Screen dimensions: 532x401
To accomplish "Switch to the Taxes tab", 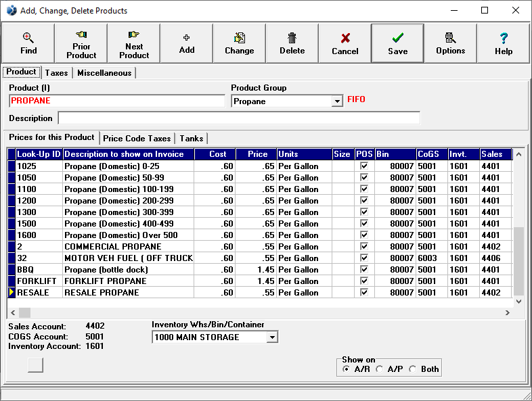I will tap(57, 73).
